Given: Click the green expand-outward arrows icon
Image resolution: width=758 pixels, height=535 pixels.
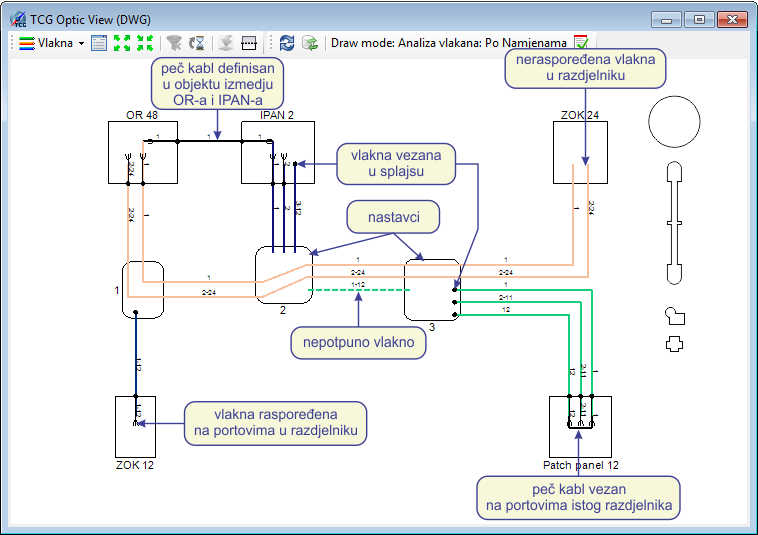Looking at the screenshot, I should pyautogui.click(x=122, y=43).
